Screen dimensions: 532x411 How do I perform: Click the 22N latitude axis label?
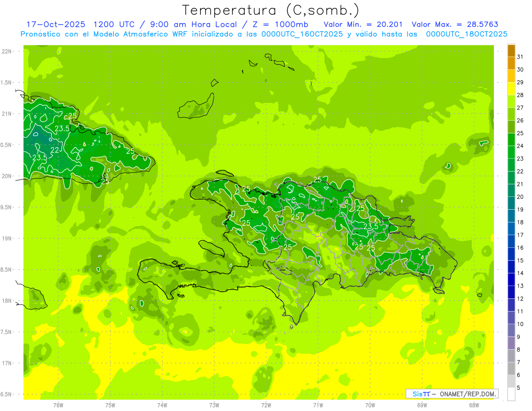coord(7,51)
